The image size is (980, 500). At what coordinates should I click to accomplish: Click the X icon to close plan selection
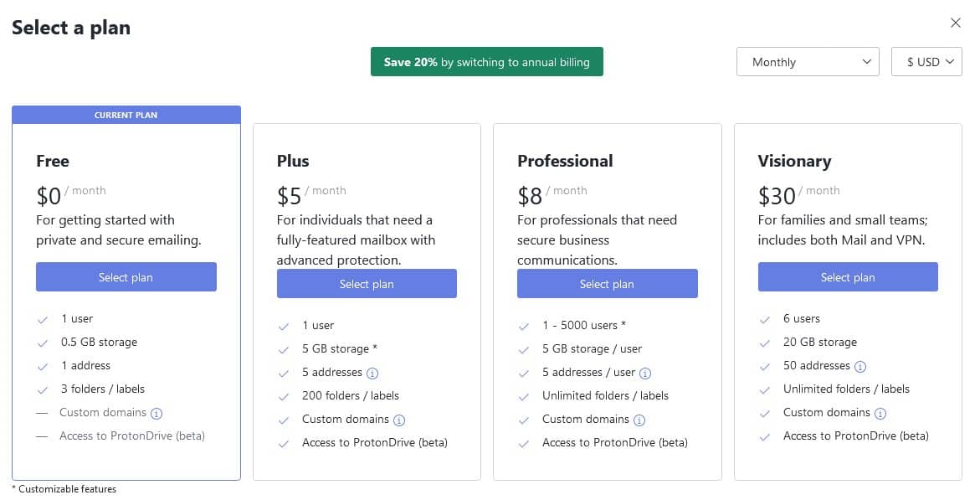click(x=956, y=23)
